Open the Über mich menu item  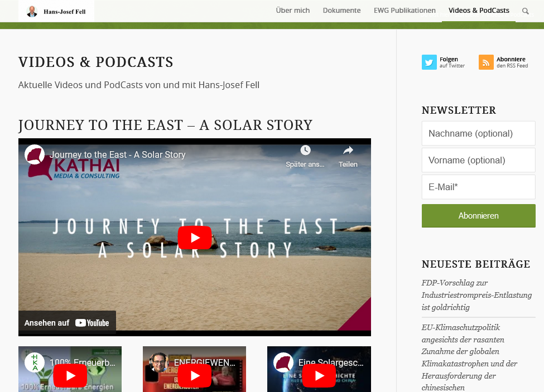click(292, 11)
